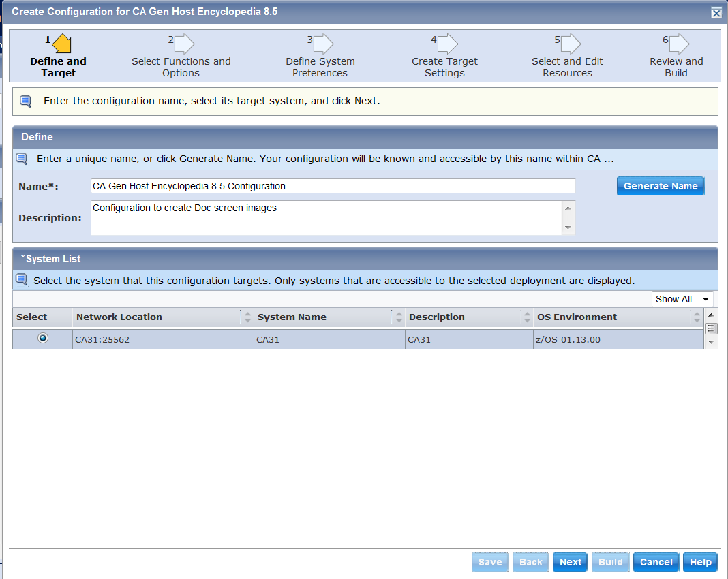
Task: Click the Define and Target step arrow icon
Action: pos(61,44)
